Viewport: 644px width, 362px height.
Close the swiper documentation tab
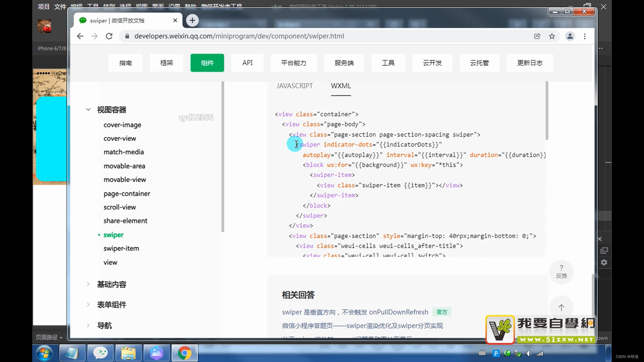click(175, 20)
